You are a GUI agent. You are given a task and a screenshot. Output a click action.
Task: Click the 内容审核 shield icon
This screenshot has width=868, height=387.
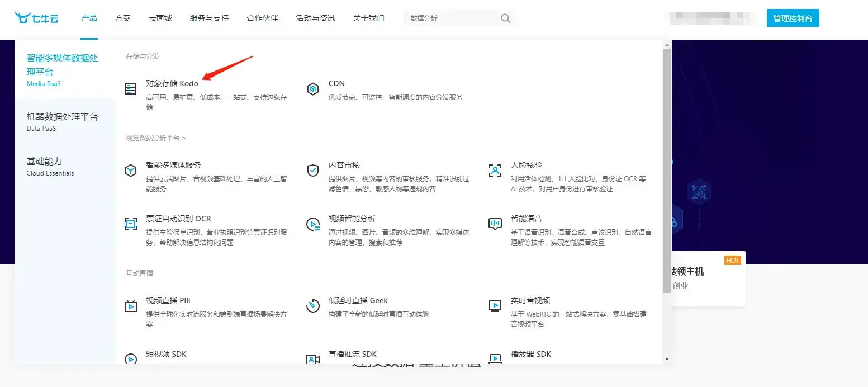coord(313,171)
